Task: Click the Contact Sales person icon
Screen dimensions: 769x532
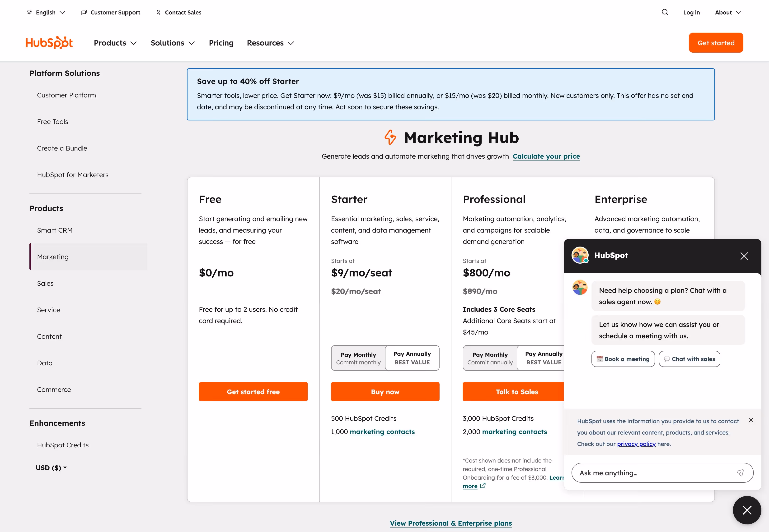Action: pyautogui.click(x=159, y=12)
